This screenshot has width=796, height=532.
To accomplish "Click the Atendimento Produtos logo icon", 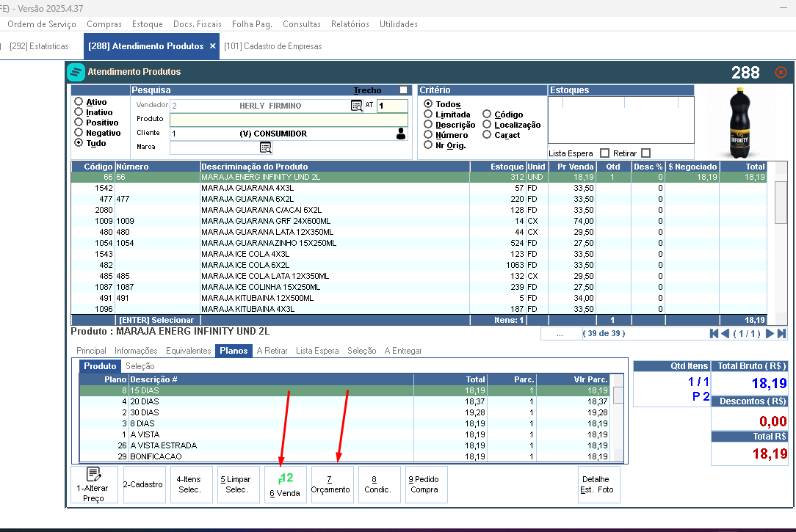I will click(76, 72).
